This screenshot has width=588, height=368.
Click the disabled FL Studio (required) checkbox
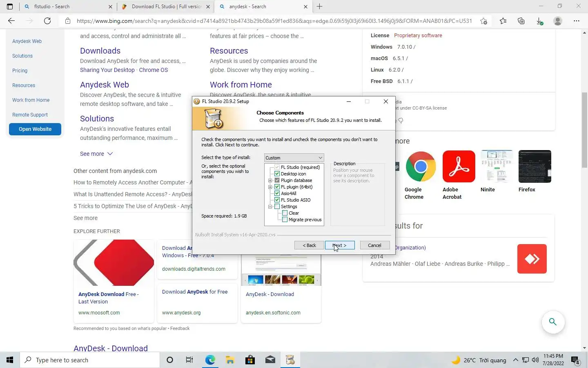277,167
